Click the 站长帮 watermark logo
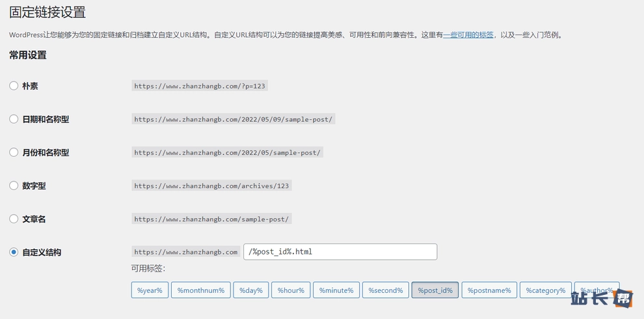 click(x=601, y=299)
